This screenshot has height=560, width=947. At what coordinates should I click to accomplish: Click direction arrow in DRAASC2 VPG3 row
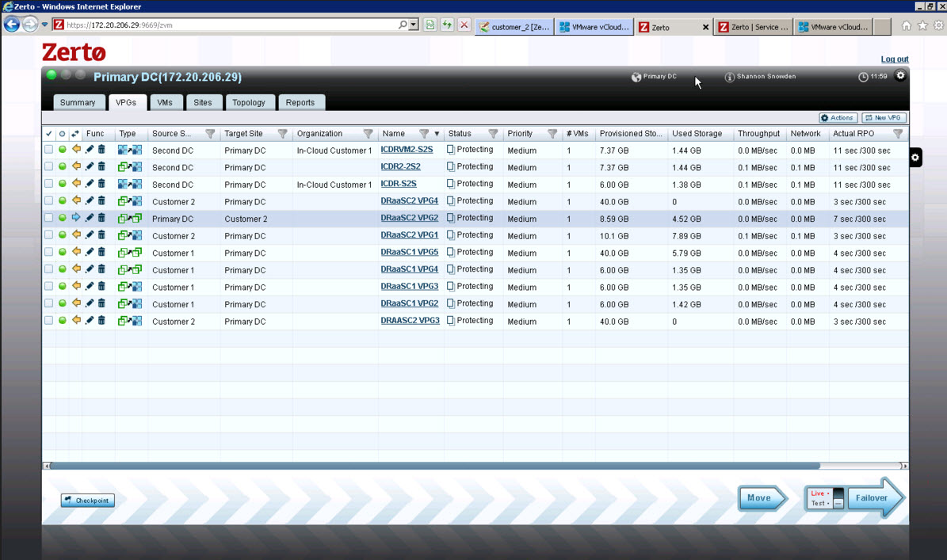point(76,321)
